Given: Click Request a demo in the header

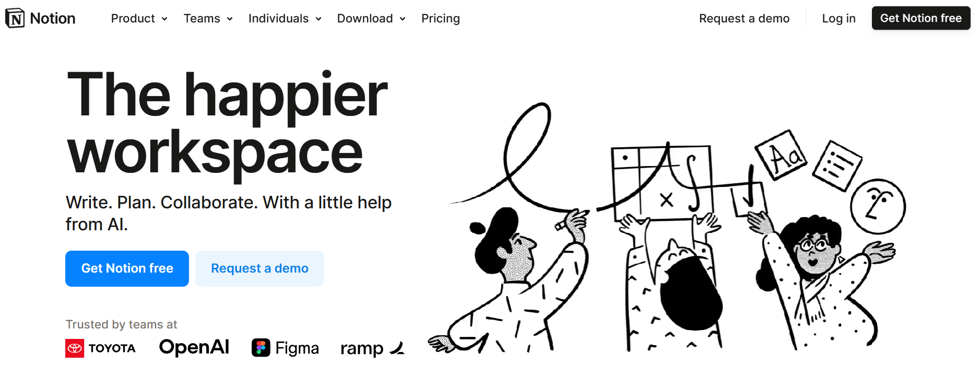Looking at the screenshot, I should pyautogui.click(x=744, y=19).
